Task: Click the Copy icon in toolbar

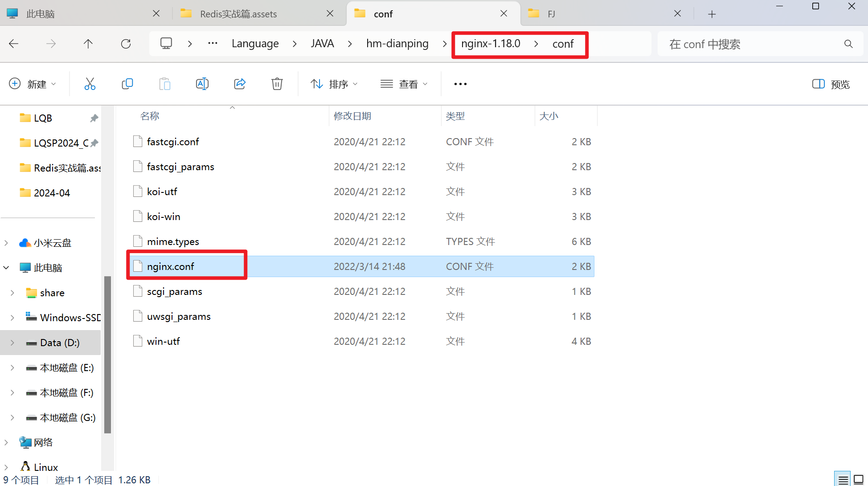Action: coord(127,84)
